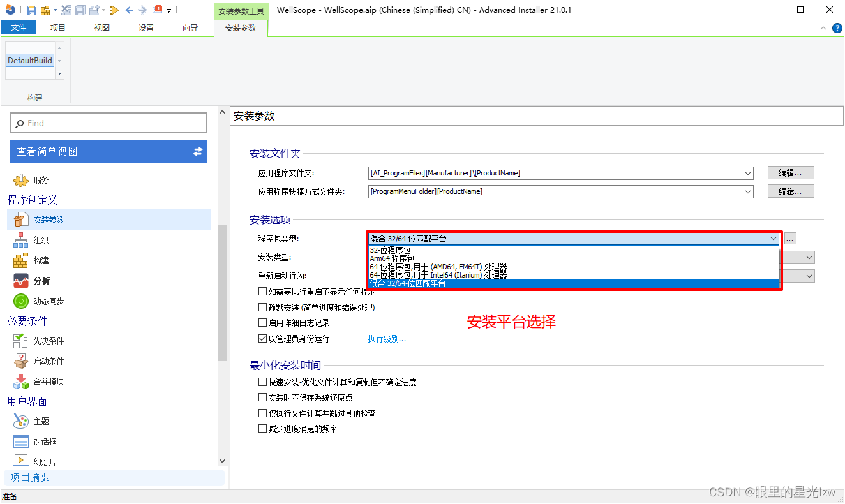
Task: Open the 应用程序文件夹 combo box dropdown
Action: pos(748,173)
